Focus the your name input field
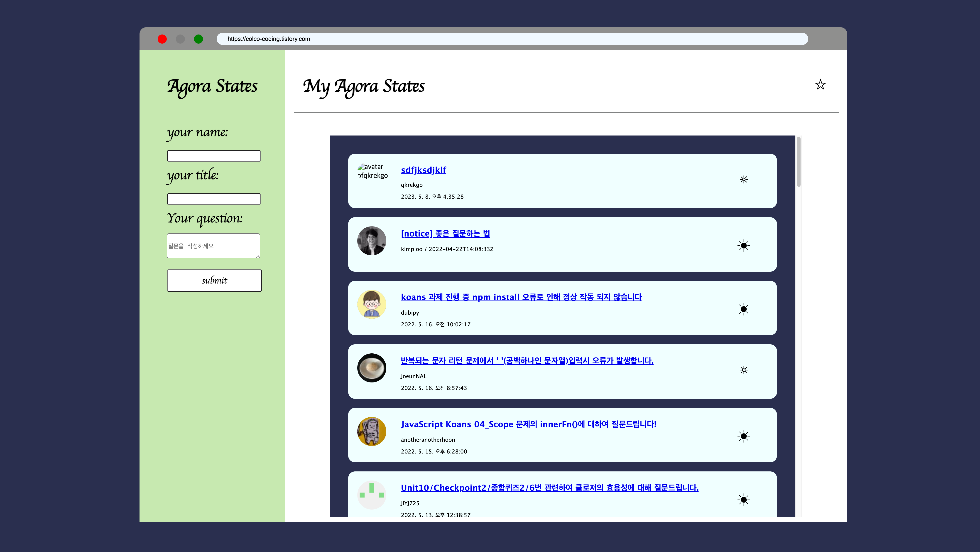Screen dimensions: 980x552 coord(214,156)
